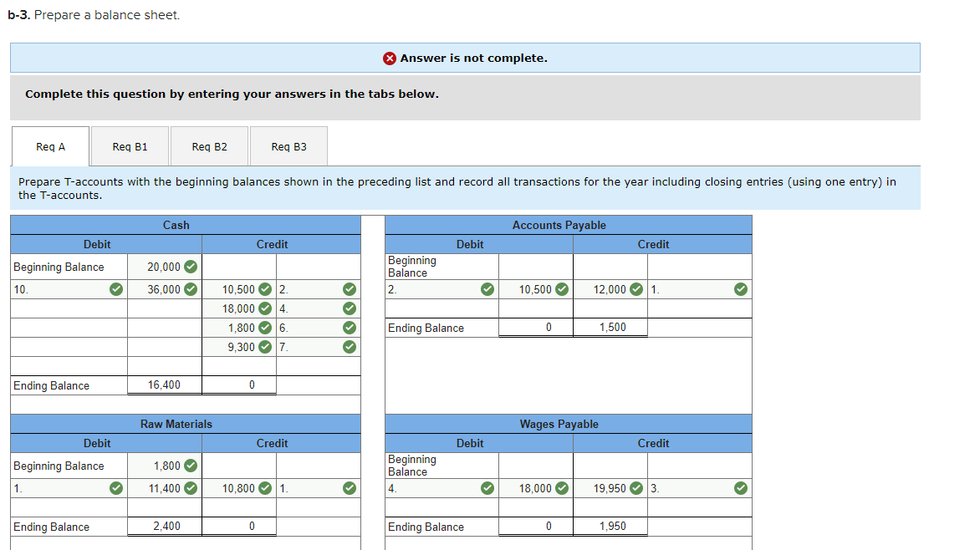
Task: Click the check at end of Wages Payable row 3.
Action: click(x=741, y=488)
